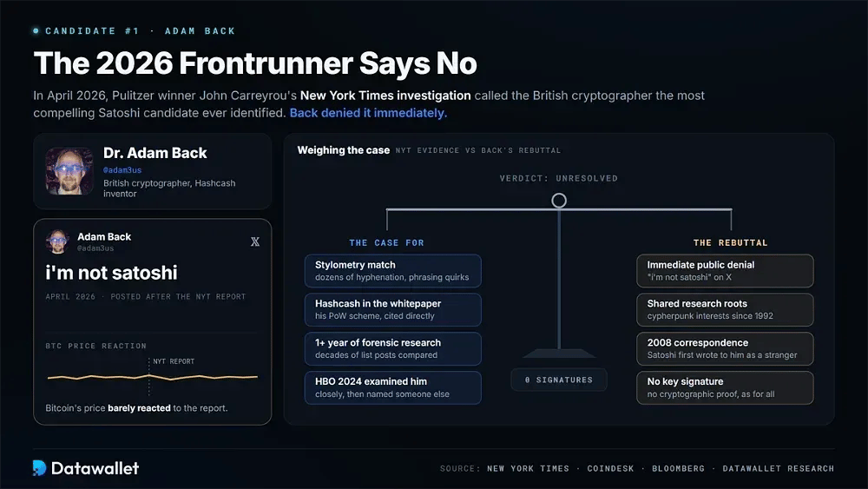Screen dimensions: 868x489
Task: Select 'Immediate public denial' rebuttal card
Action: (x=725, y=271)
